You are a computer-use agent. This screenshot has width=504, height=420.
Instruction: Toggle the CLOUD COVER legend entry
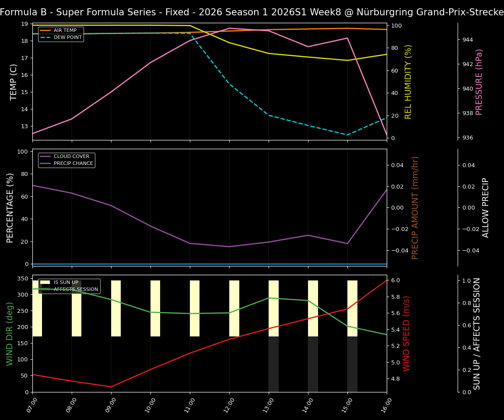[70, 156]
